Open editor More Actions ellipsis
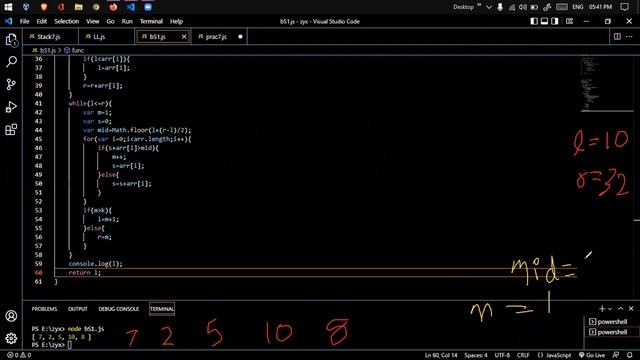 point(629,36)
